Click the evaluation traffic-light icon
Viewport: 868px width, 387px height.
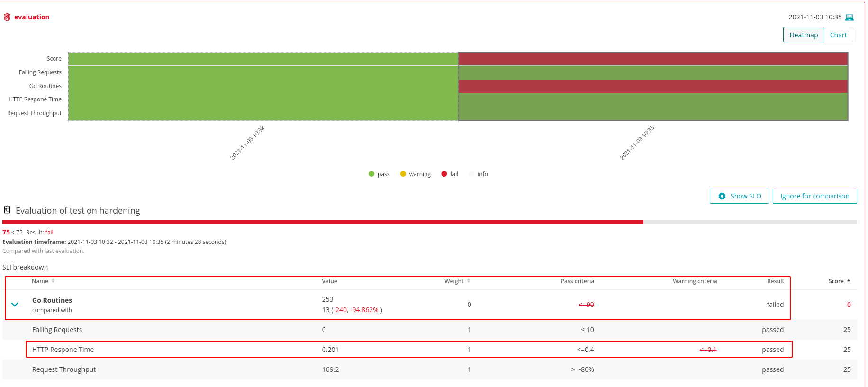click(x=7, y=17)
